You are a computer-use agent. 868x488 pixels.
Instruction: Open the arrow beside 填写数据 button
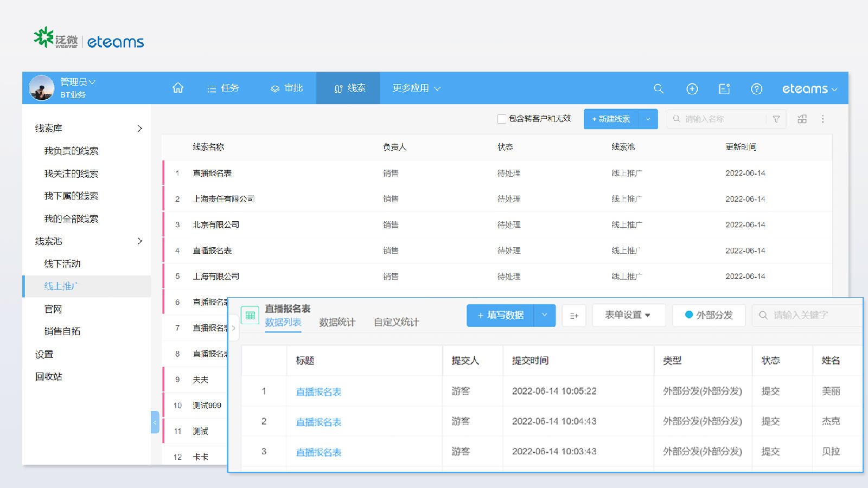[545, 315]
